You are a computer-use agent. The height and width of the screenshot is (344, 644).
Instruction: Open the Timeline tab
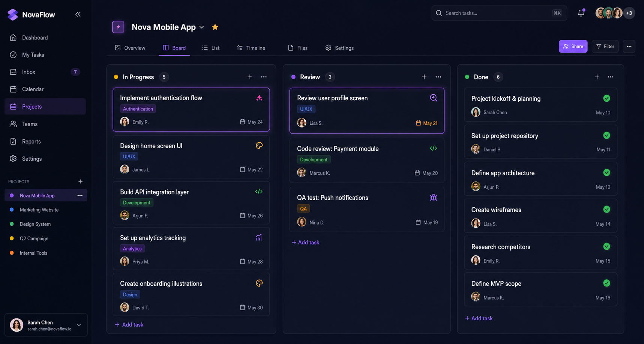tap(251, 48)
